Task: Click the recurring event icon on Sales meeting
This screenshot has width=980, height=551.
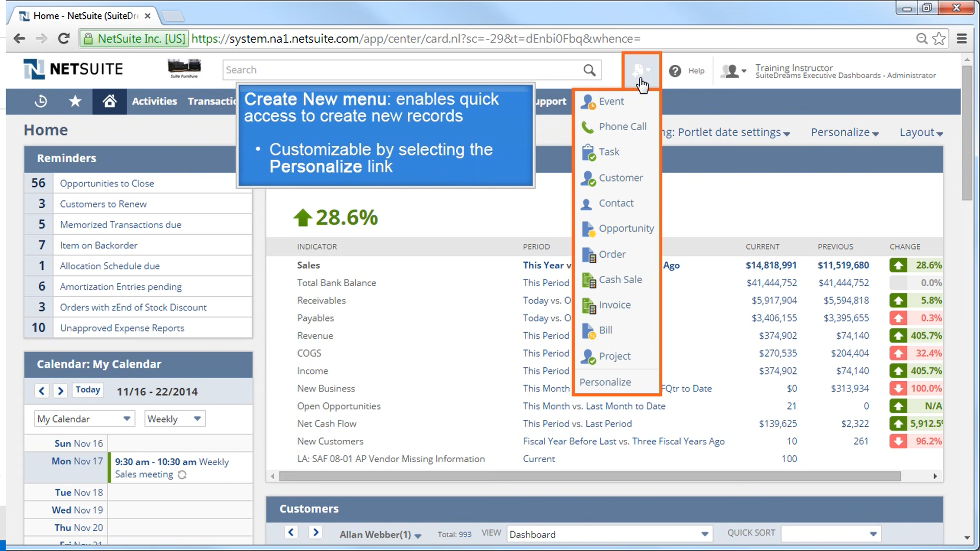Action: pos(182,474)
